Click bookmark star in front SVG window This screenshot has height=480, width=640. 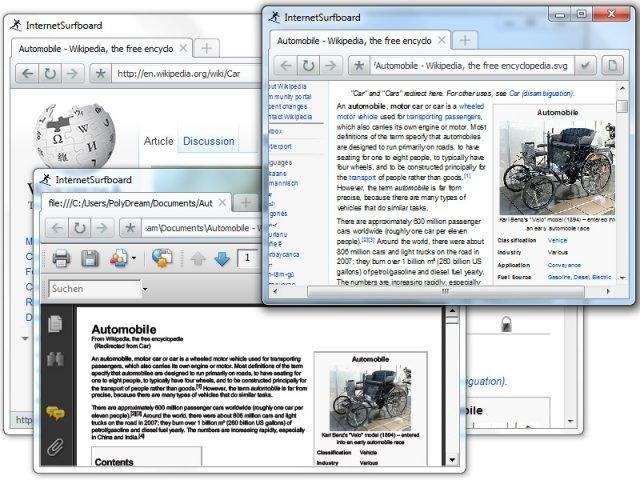pos(359,65)
